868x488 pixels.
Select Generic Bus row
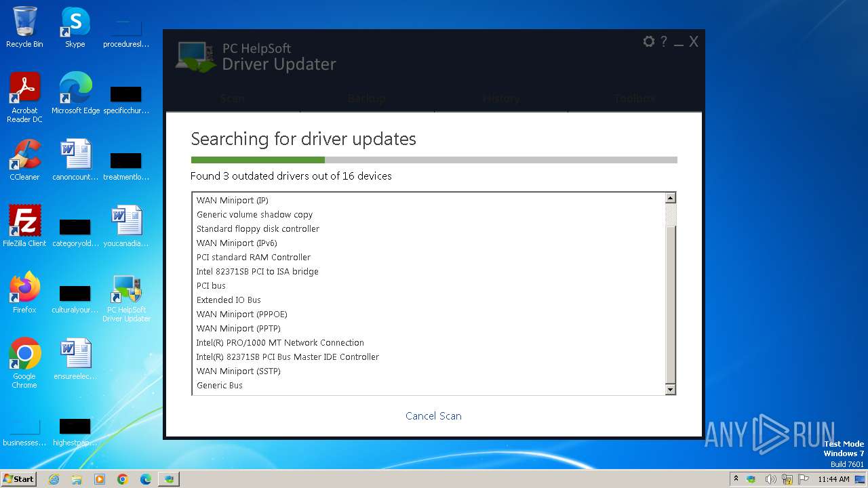pyautogui.click(x=429, y=386)
